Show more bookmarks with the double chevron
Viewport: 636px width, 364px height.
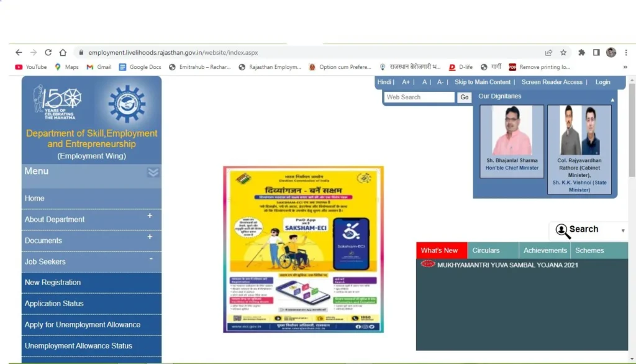(x=625, y=67)
